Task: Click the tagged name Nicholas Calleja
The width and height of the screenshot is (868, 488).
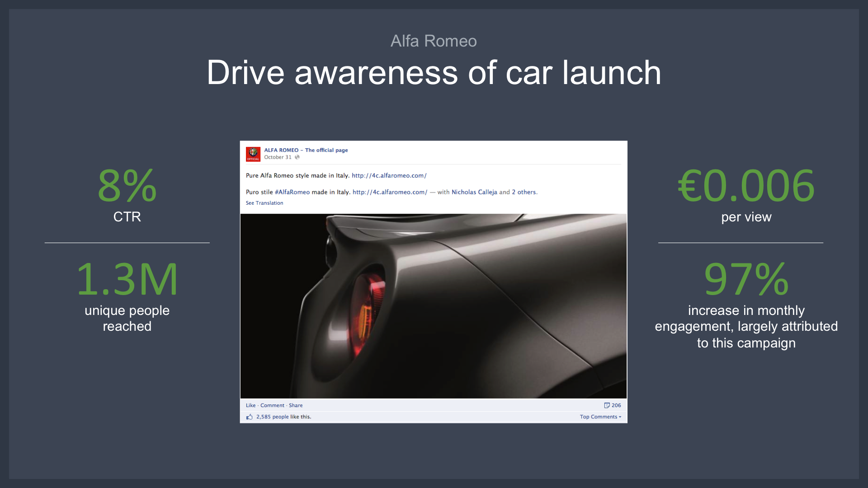Action: [x=474, y=192]
